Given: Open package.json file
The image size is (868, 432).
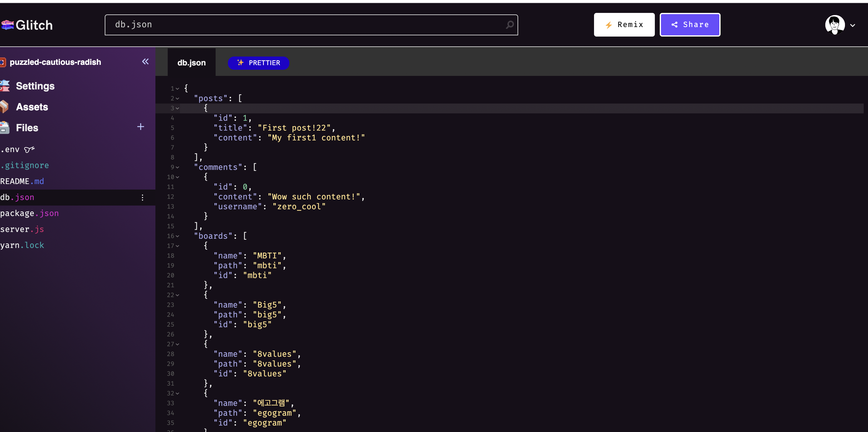Looking at the screenshot, I should click(29, 213).
